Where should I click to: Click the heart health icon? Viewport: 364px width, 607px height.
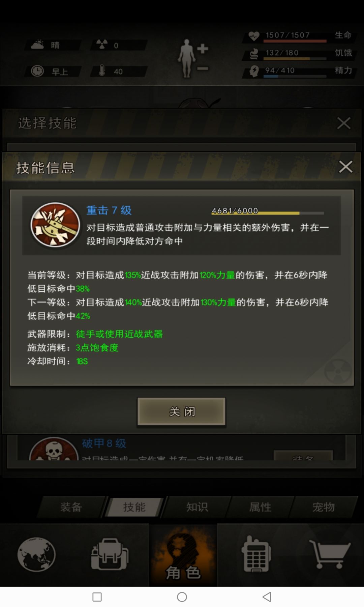(254, 35)
